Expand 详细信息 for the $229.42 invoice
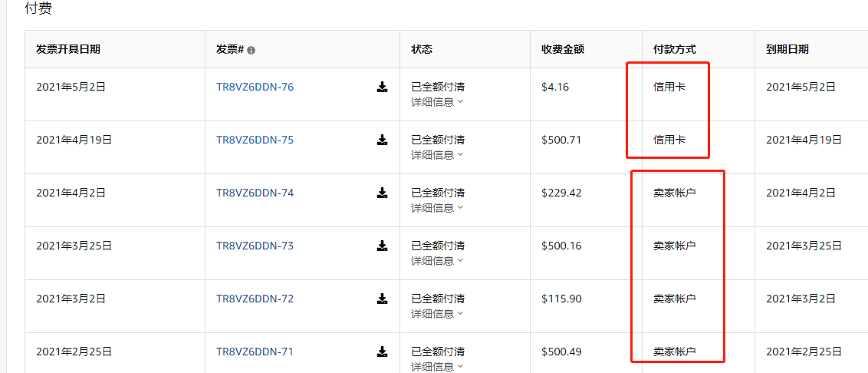Image resolution: width=868 pixels, height=373 pixels. 437,208
